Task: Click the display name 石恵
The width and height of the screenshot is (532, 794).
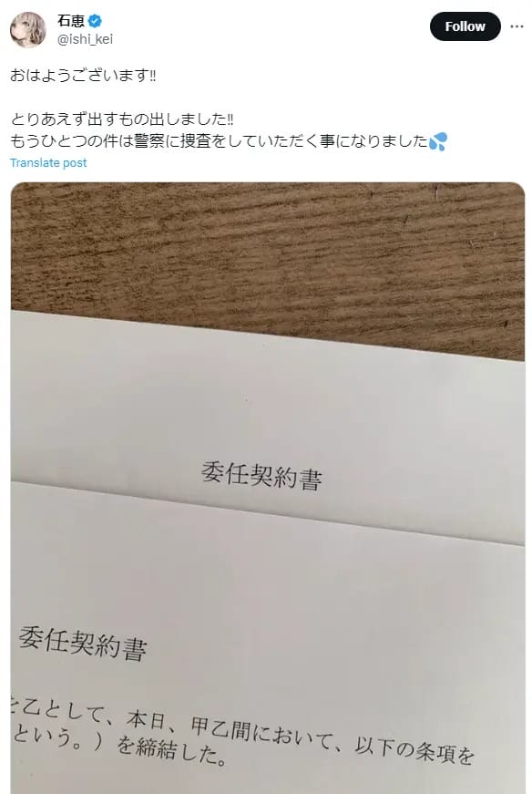Action: pos(71,21)
